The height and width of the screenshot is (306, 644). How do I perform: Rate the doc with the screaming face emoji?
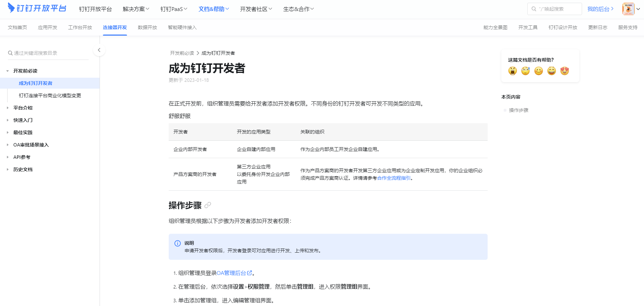(512, 71)
